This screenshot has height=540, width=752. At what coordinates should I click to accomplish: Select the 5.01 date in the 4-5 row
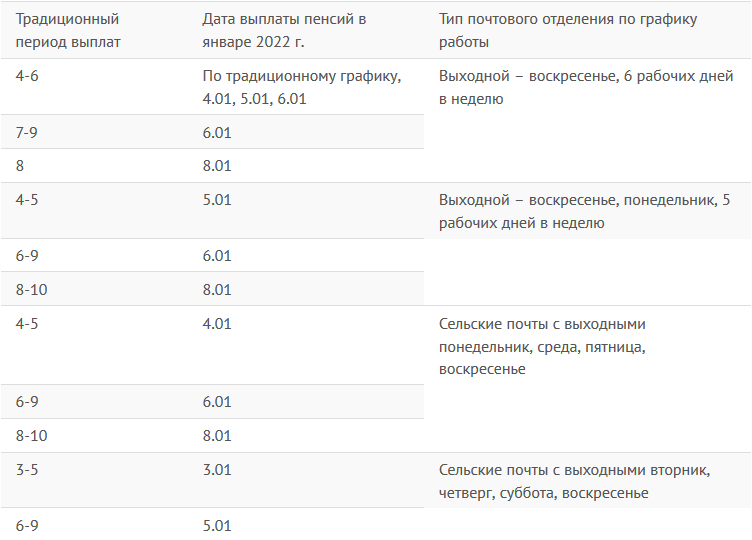[x=217, y=200]
